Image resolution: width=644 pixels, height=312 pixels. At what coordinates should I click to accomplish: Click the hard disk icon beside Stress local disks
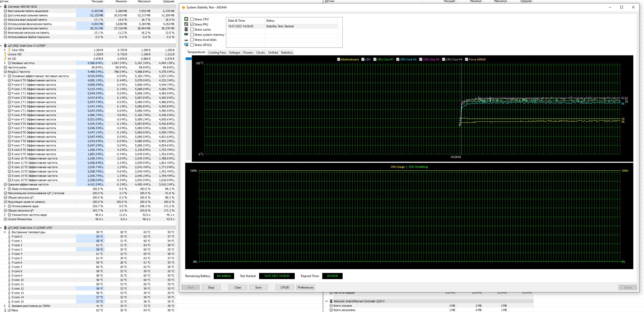pyautogui.click(x=186, y=40)
